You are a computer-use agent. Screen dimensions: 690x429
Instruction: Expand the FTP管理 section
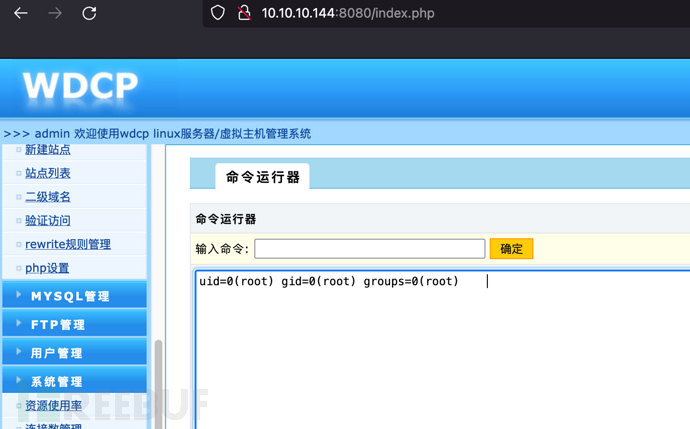coord(74,324)
